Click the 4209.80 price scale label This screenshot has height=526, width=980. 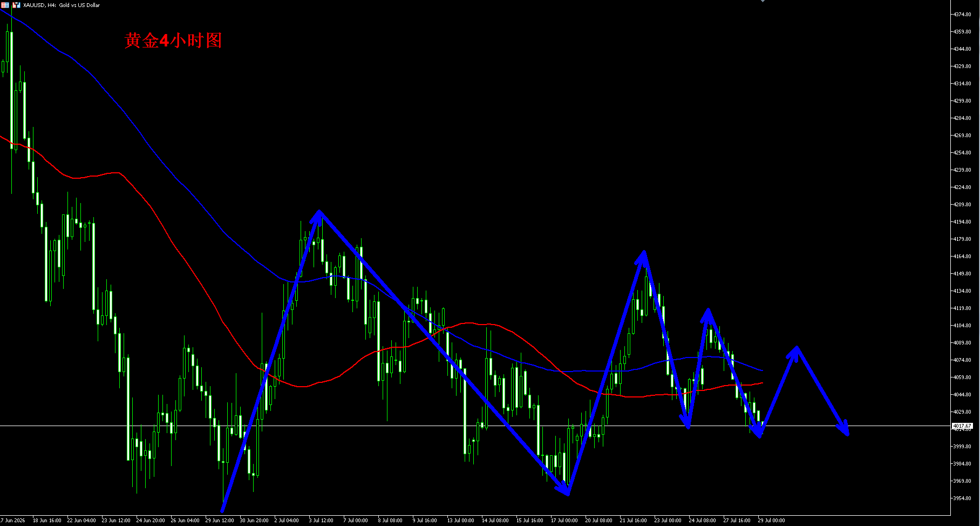(962, 205)
